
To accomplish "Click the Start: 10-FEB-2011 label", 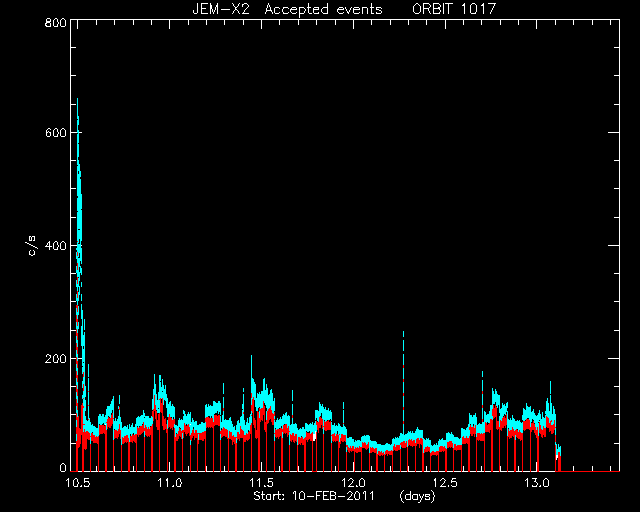I will click(x=314, y=496).
